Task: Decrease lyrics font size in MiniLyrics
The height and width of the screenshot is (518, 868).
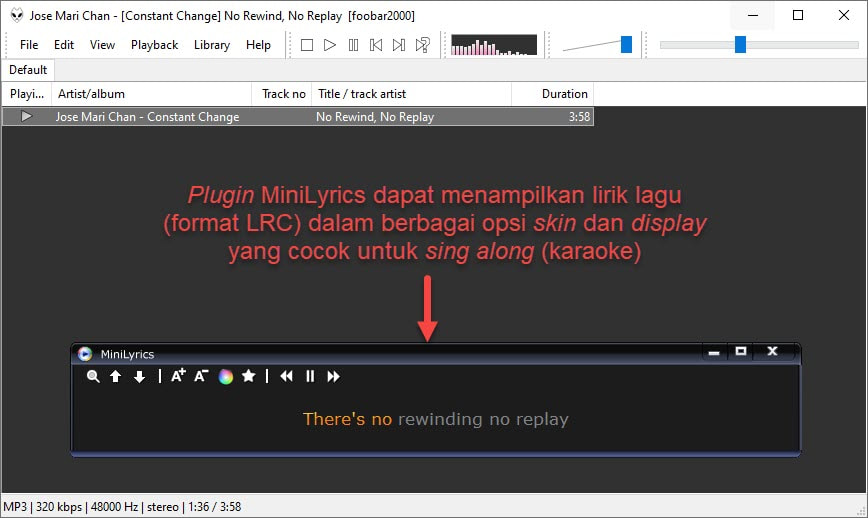Action: click(x=201, y=376)
